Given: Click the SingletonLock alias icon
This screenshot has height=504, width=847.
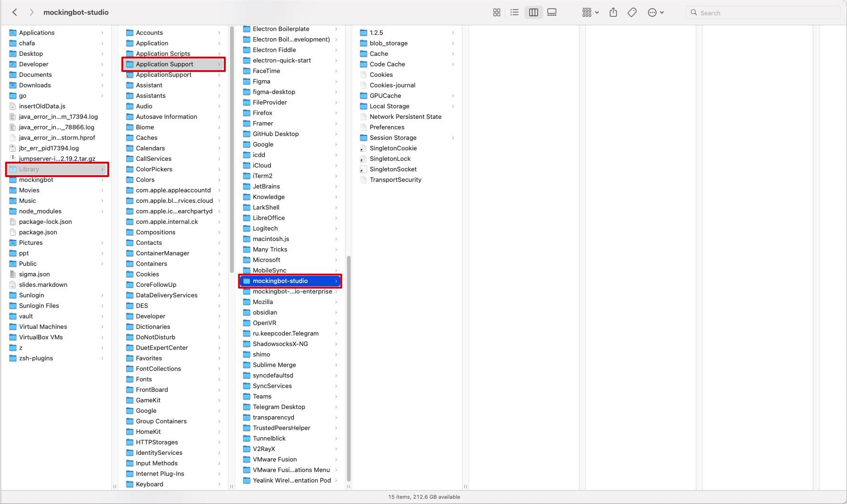Looking at the screenshot, I should (364, 158).
